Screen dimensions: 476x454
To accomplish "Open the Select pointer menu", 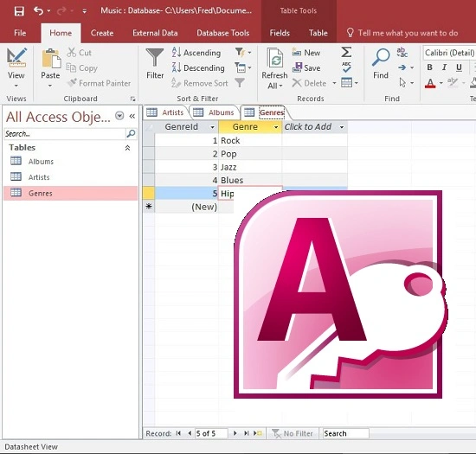I will pyautogui.click(x=406, y=82).
